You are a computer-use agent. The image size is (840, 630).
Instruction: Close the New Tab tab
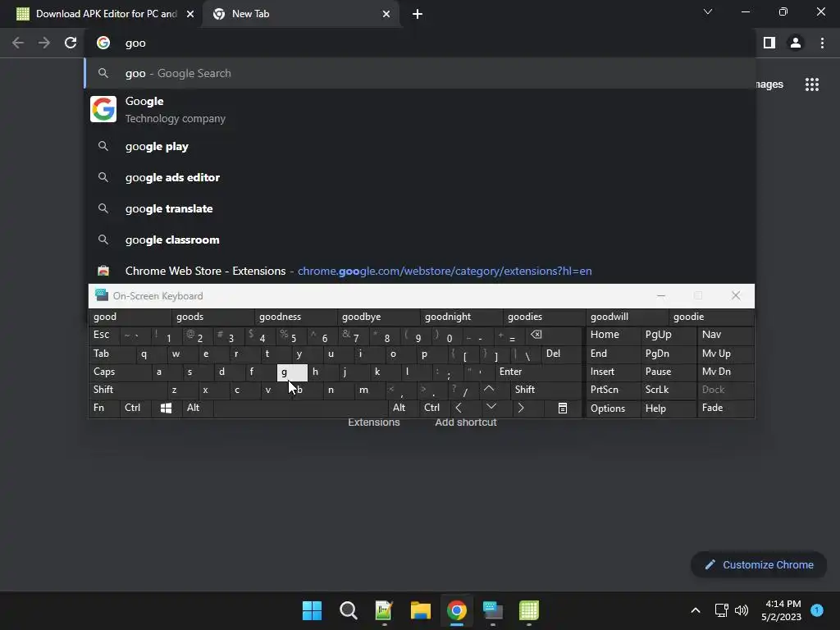point(386,14)
